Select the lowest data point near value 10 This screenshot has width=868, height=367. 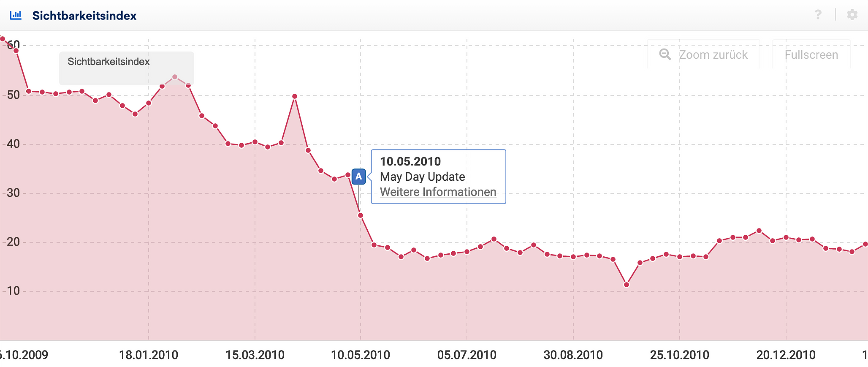coord(627,285)
